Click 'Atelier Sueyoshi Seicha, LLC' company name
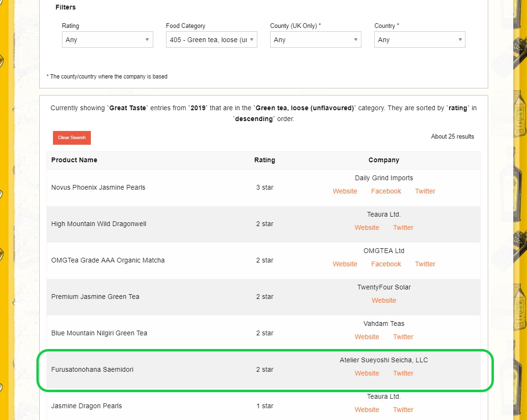This screenshot has height=420, width=527. [x=384, y=360]
